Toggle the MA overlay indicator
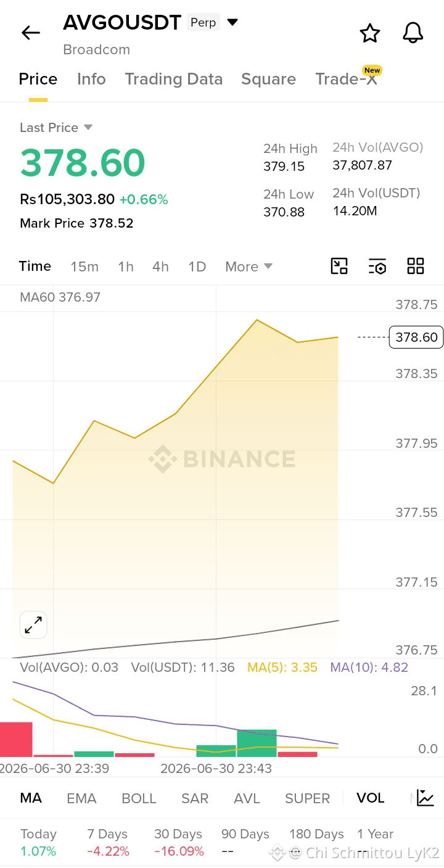 click(x=31, y=798)
